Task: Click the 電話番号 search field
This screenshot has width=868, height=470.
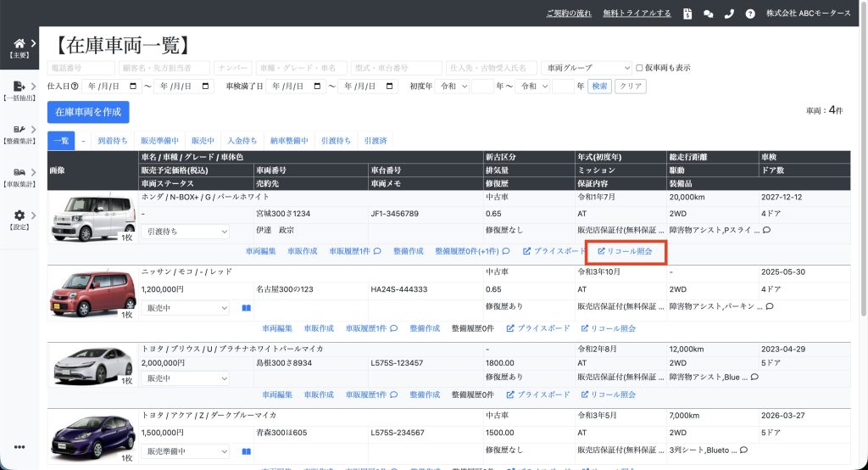Action: [x=81, y=68]
